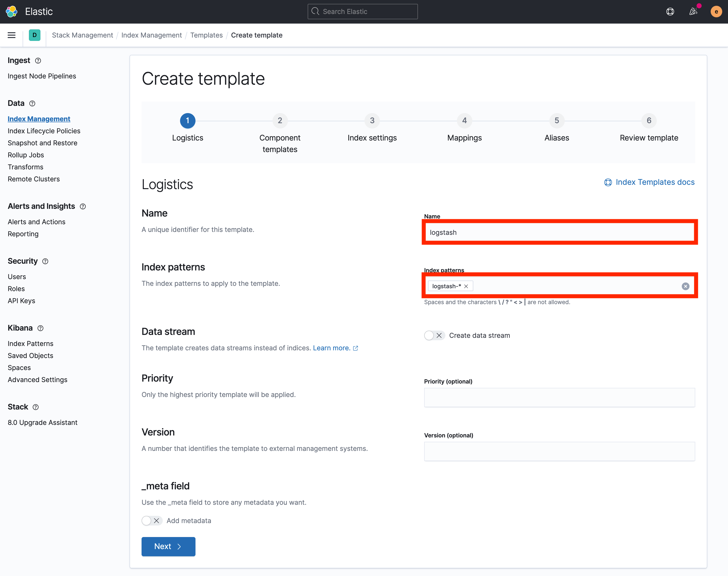Focus the Search Elastic field

point(363,12)
